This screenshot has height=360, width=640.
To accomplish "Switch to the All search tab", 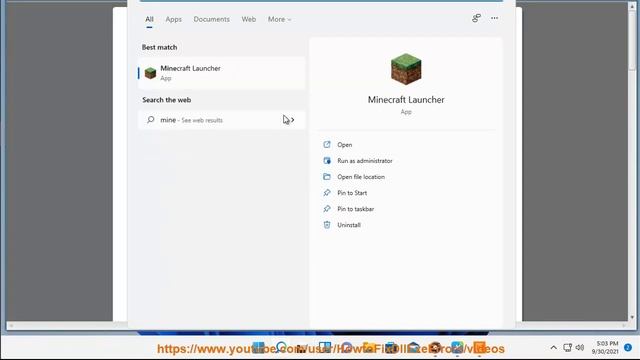I will pos(149,19).
